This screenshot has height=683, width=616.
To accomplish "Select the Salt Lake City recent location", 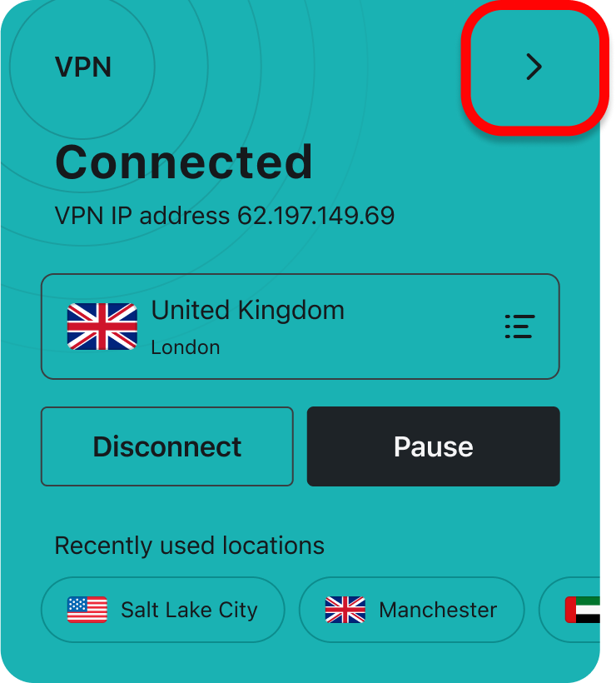I will point(163,610).
